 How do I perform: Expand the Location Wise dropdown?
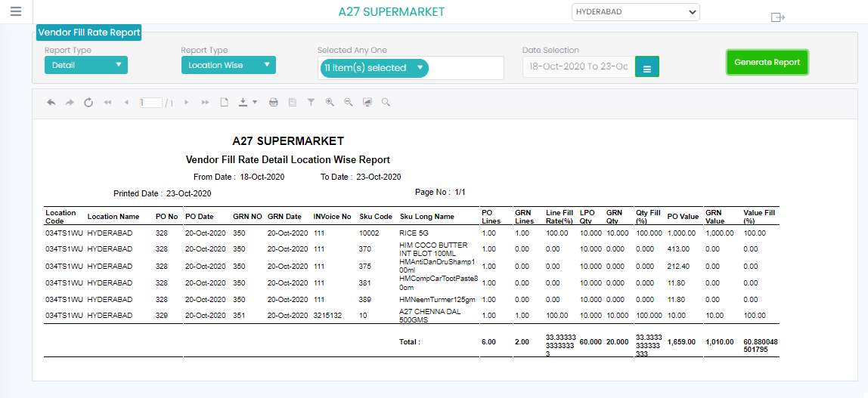coord(228,65)
